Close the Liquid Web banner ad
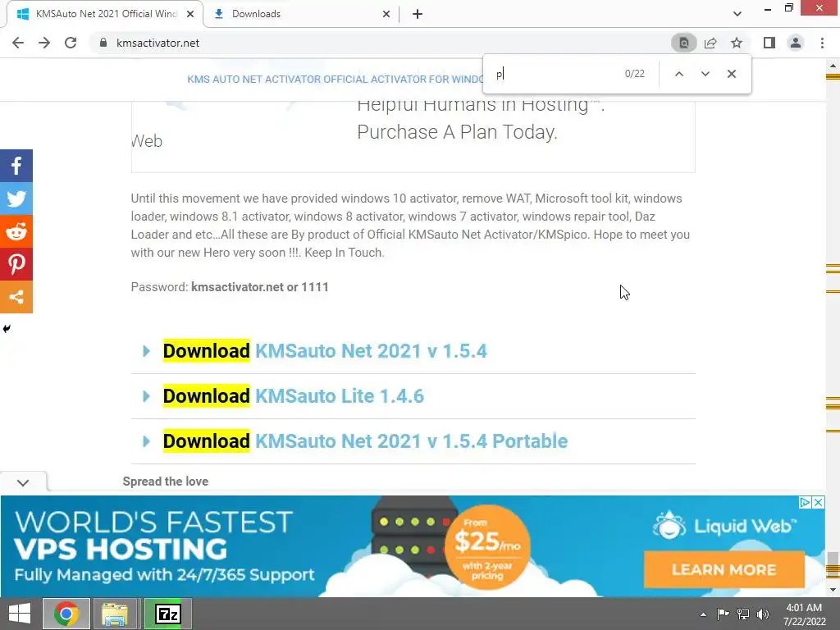This screenshot has height=630, width=840. (x=818, y=503)
